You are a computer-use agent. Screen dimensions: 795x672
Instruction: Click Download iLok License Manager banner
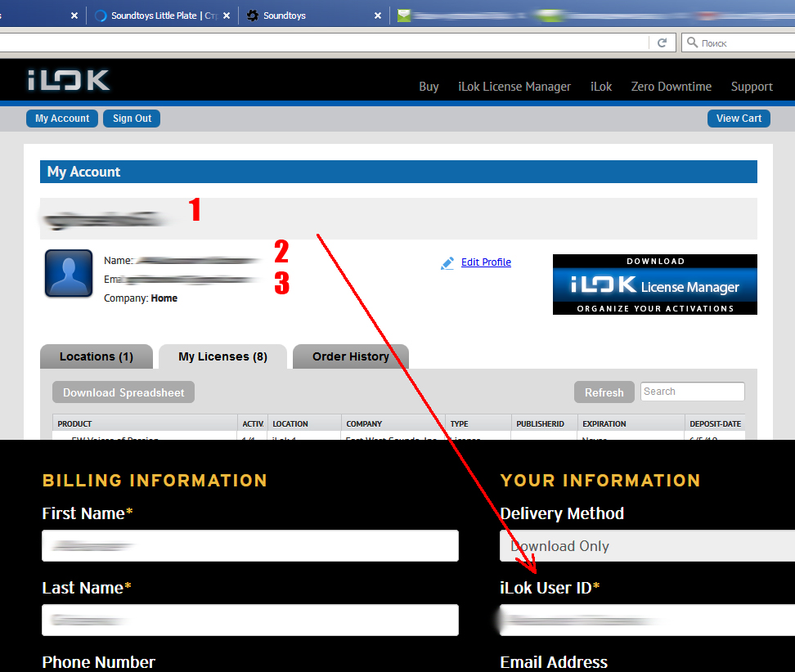pyautogui.click(x=654, y=284)
